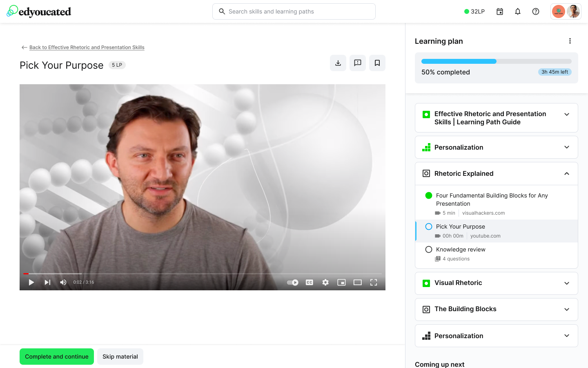Report feedback on this material
Image resolution: width=588 pixels, height=368 pixels.
click(x=357, y=63)
